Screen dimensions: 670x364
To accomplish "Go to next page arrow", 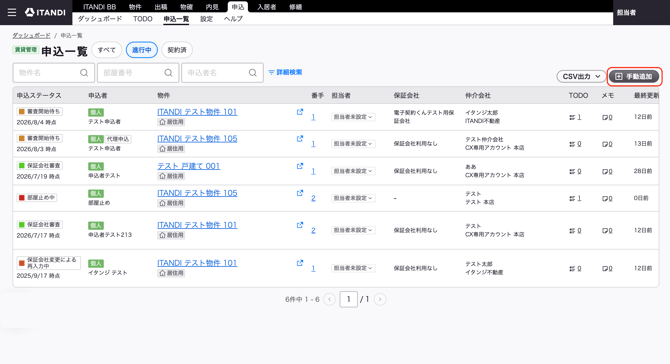I will [x=380, y=299].
